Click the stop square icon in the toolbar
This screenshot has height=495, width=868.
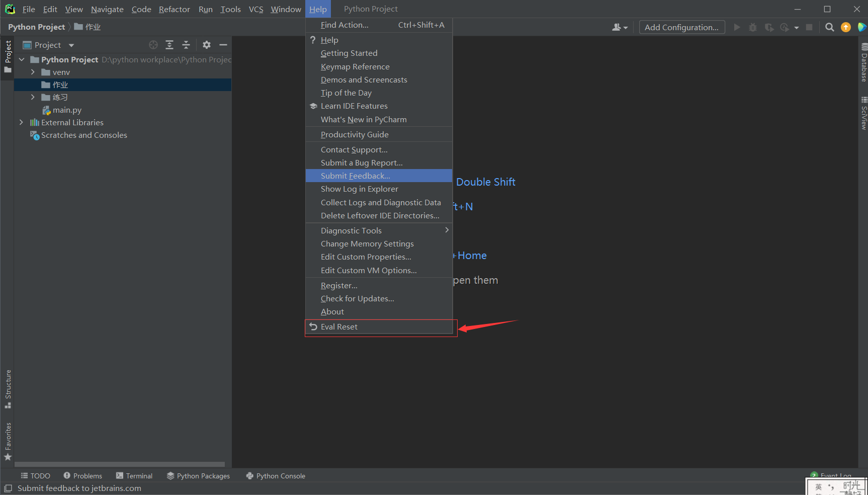809,27
